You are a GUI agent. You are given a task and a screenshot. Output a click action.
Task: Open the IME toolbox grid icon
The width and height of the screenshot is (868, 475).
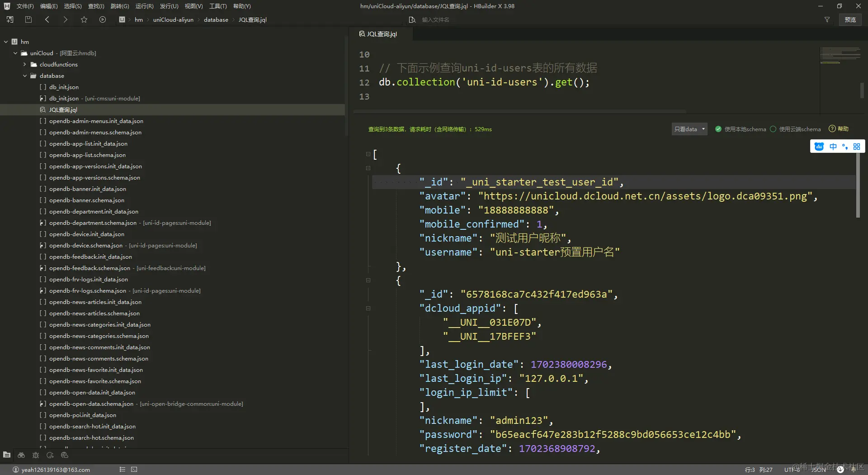click(x=856, y=147)
